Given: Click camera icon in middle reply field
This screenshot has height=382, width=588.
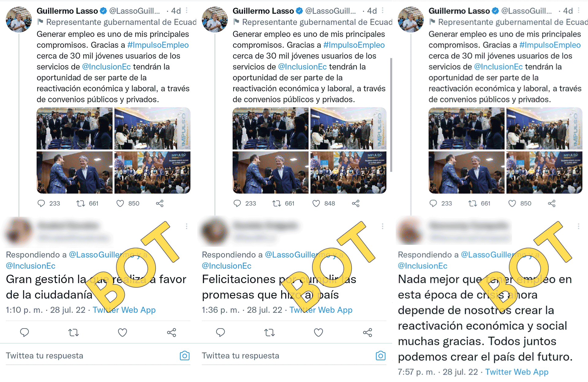Looking at the screenshot, I should tap(381, 356).
